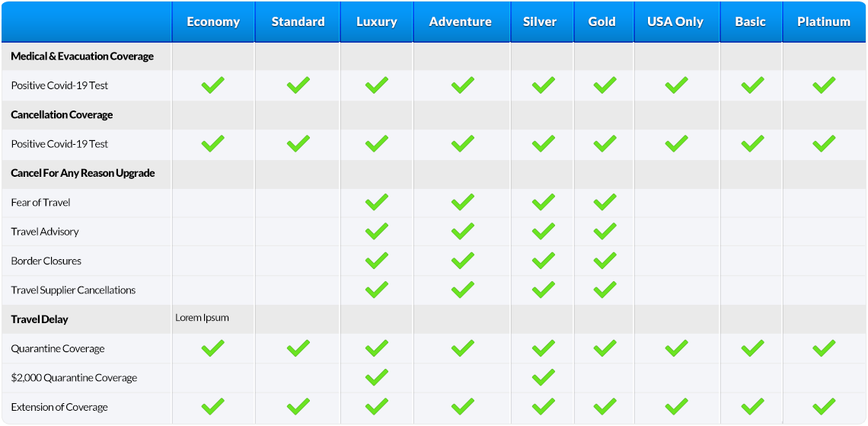Select the Economy column header

[213, 21]
